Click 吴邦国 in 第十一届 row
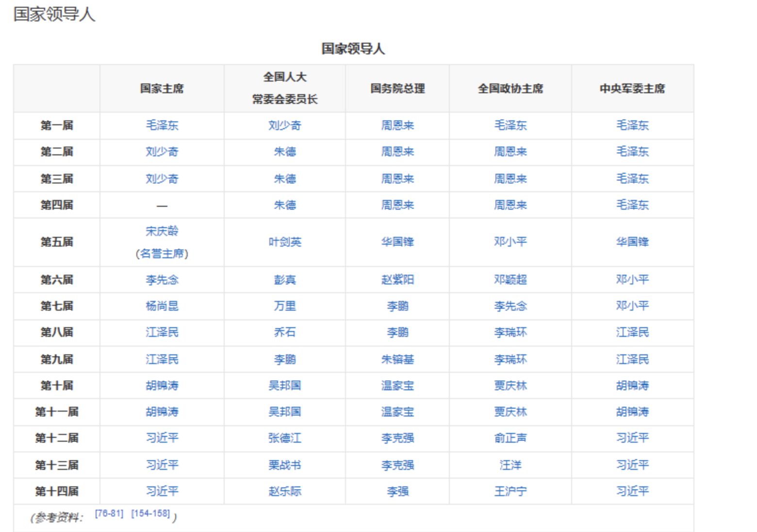The width and height of the screenshot is (757, 532). (285, 412)
